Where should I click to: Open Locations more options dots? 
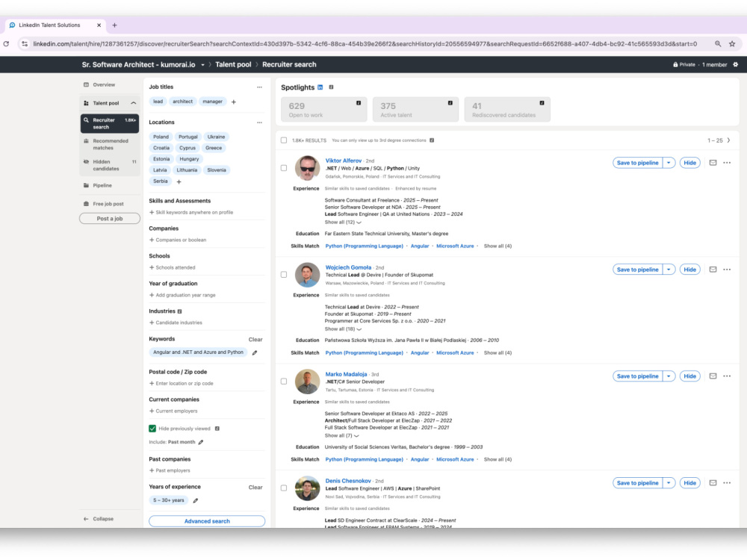coord(259,122)
